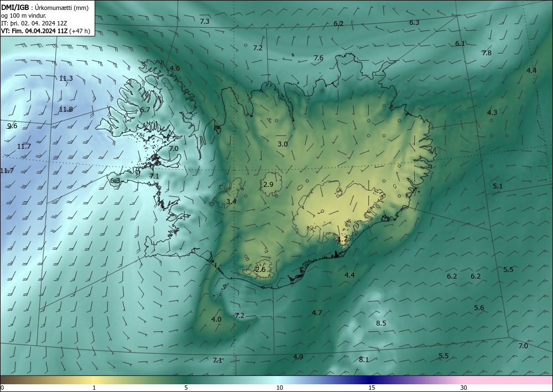Click the 5.6 value on the map
Screen dimensions: 553x392
[x=479, y=308]
